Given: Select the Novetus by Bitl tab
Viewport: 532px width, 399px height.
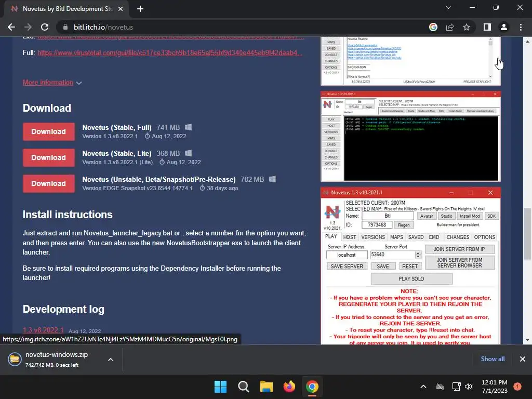Looking at the screenshot, I should pos(66,9).
